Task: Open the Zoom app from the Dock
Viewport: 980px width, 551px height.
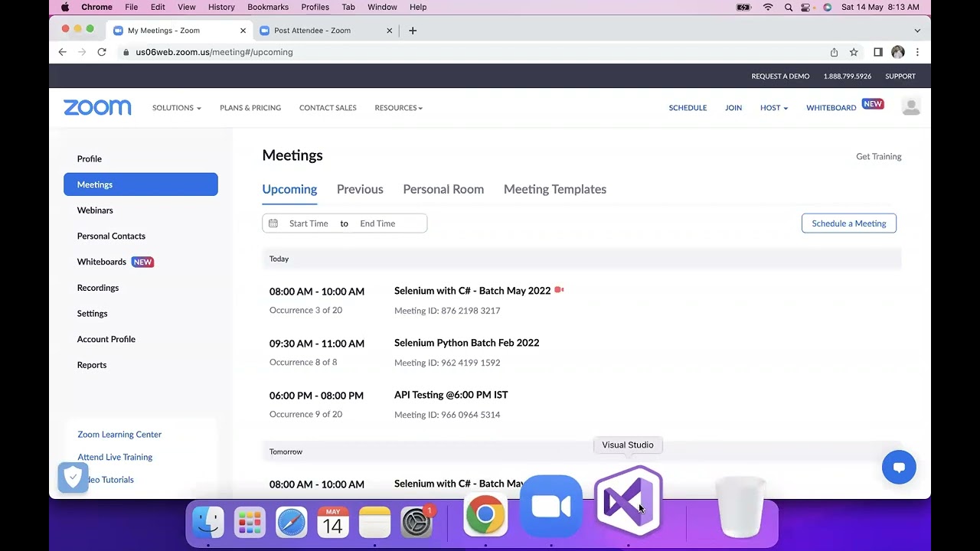Action: pos(551,507)
